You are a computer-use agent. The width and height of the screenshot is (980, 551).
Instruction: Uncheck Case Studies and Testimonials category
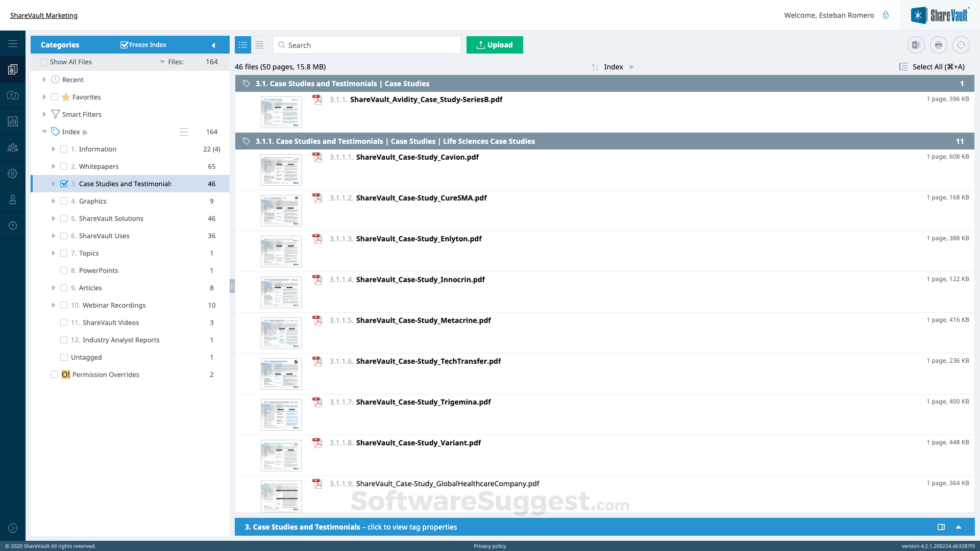click(x=64, y=184)
